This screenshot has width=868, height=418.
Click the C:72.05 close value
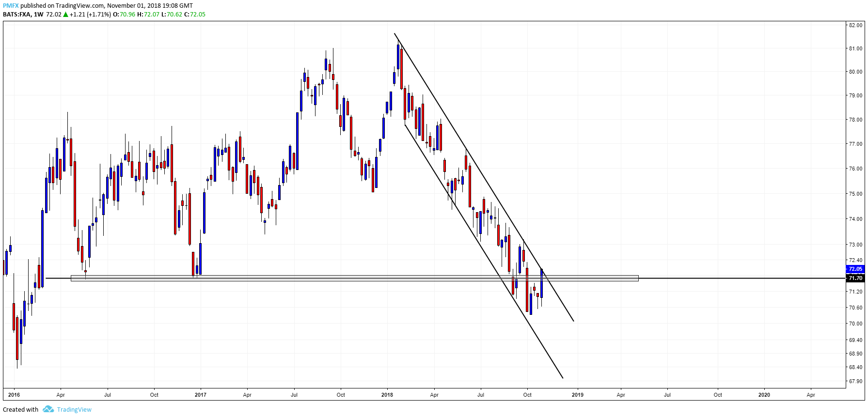tap(195, 15)
